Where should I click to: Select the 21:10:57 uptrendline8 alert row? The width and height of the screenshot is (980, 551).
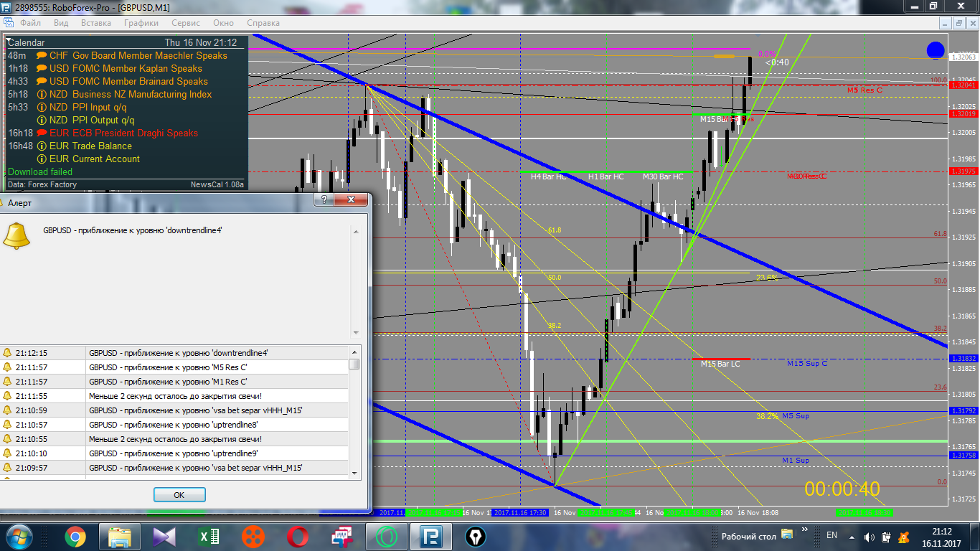point(174,425)
